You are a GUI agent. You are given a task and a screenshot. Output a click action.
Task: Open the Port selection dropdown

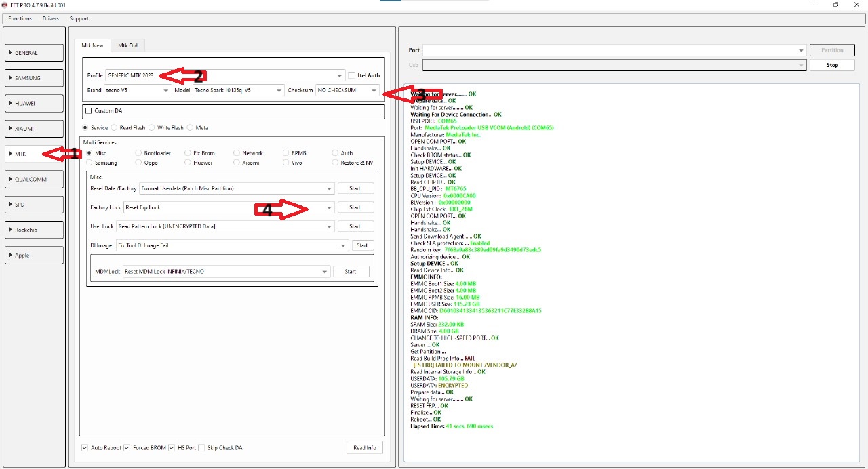point(614,50)
